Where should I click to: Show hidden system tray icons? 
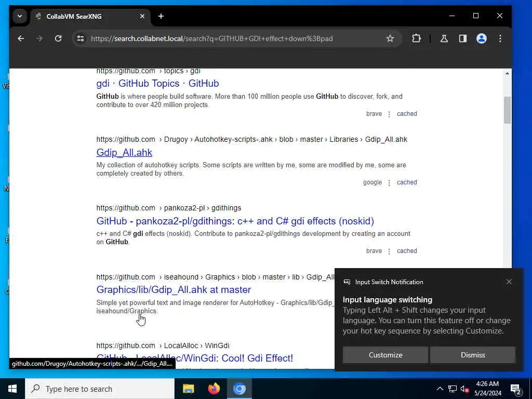[x=440, y=389]
